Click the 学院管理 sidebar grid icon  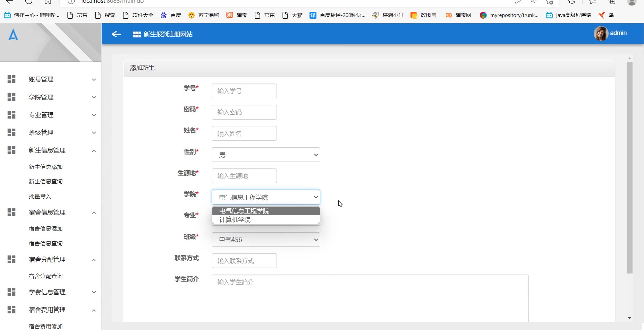(11, 97)
